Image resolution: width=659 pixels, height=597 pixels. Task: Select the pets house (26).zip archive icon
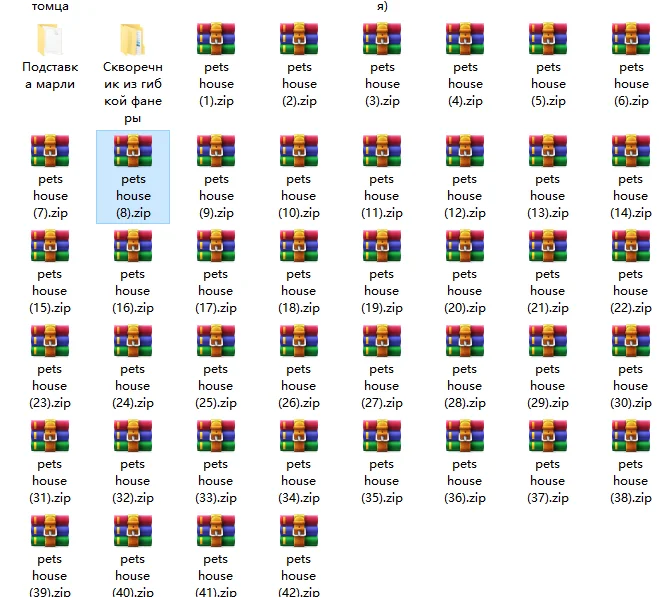click(299, 341)
